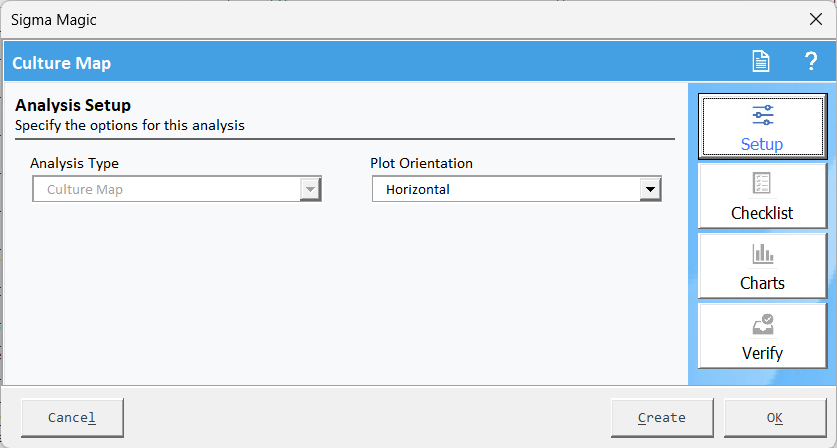Click the Checklist list icon
The image size is (837, 448).
762,183
